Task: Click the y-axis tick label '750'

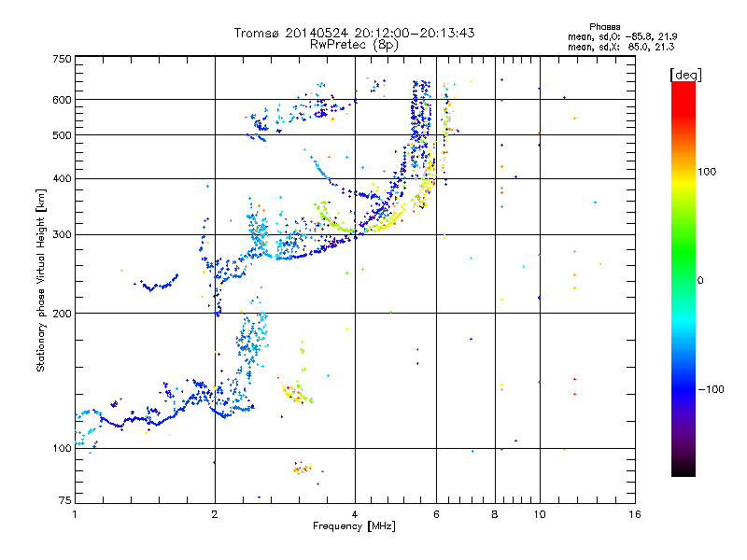Action: (x=62, y=59)
